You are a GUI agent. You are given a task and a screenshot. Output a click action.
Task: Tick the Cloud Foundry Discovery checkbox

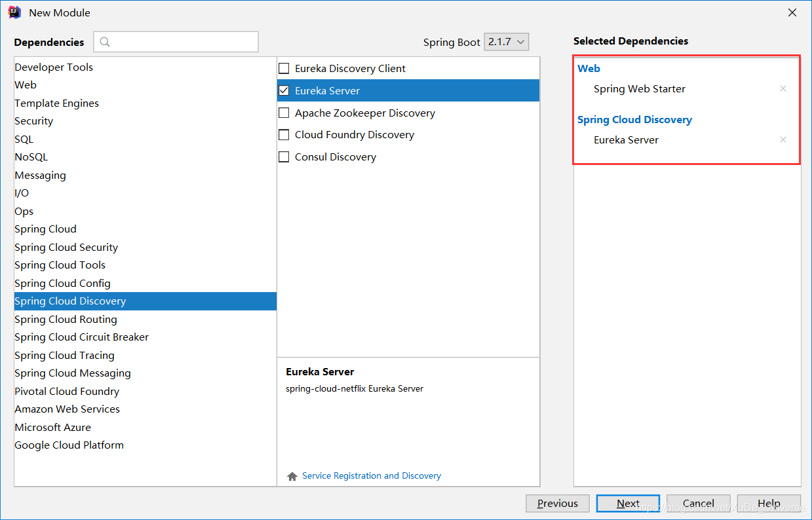tap(284, 135)
